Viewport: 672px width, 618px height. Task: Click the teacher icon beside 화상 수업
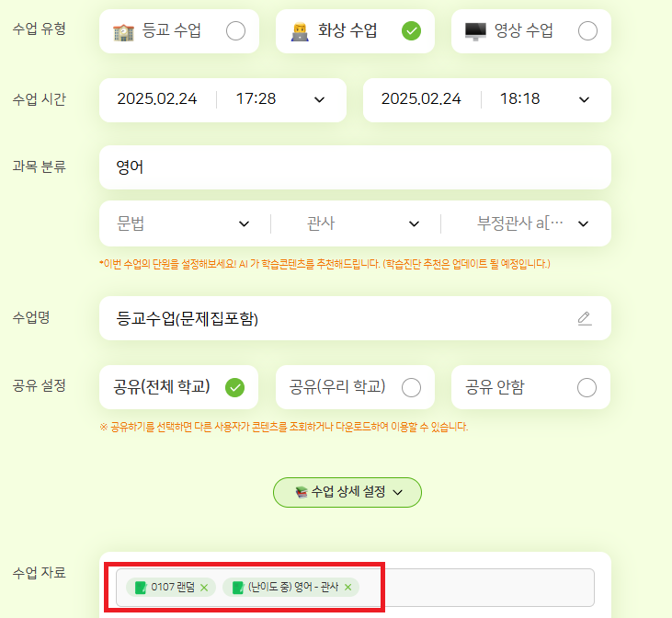[x=300, y=32]
